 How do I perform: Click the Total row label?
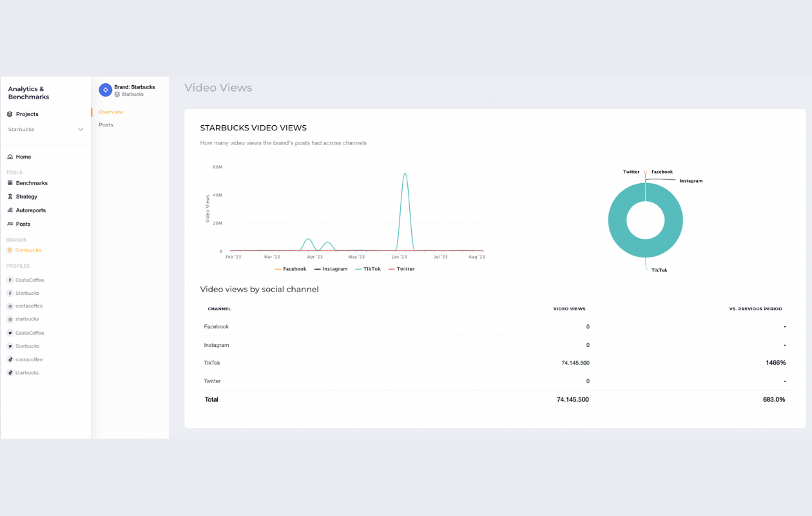pyautogui.click(x=211, y=400)
